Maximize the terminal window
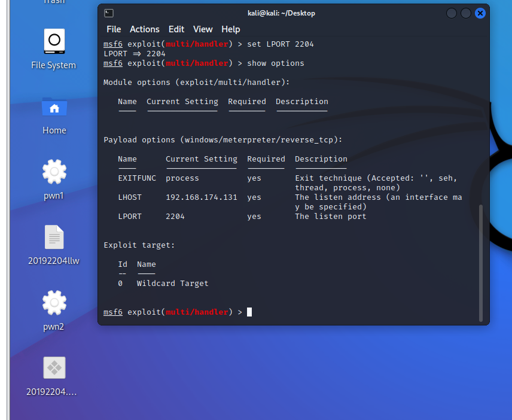512x420 pixels. coord(465,13)
